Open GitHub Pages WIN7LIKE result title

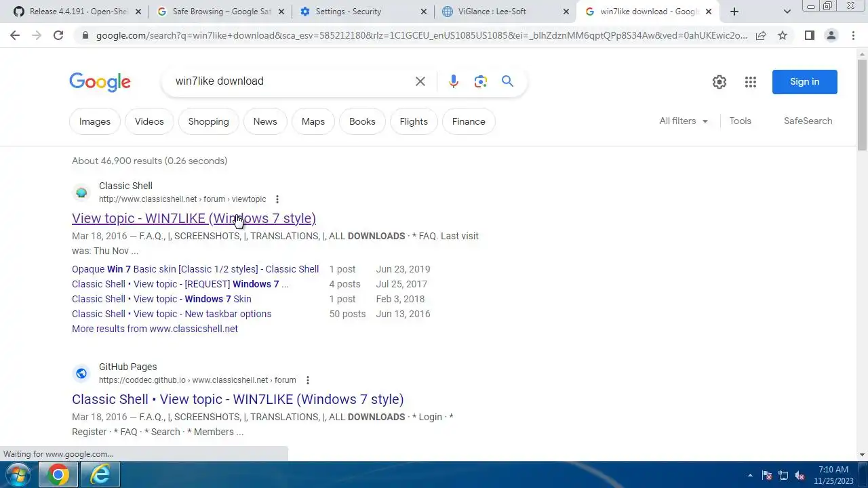coord(238,399)
